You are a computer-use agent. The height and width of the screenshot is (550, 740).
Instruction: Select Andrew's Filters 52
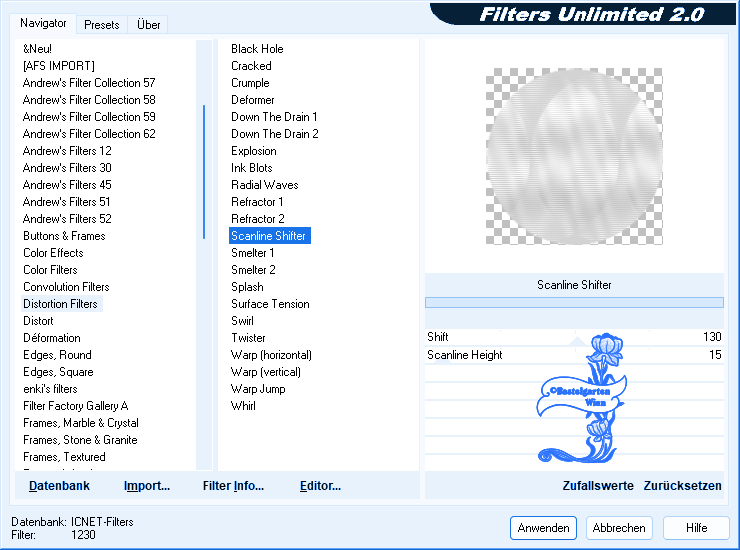67,219
